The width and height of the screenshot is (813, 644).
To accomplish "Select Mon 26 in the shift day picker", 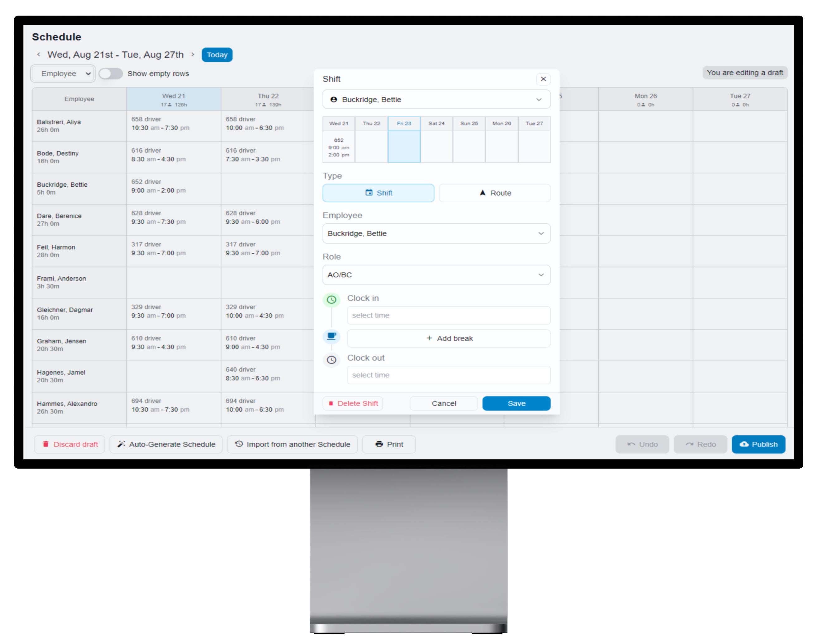I will click(x=502, y=123).
